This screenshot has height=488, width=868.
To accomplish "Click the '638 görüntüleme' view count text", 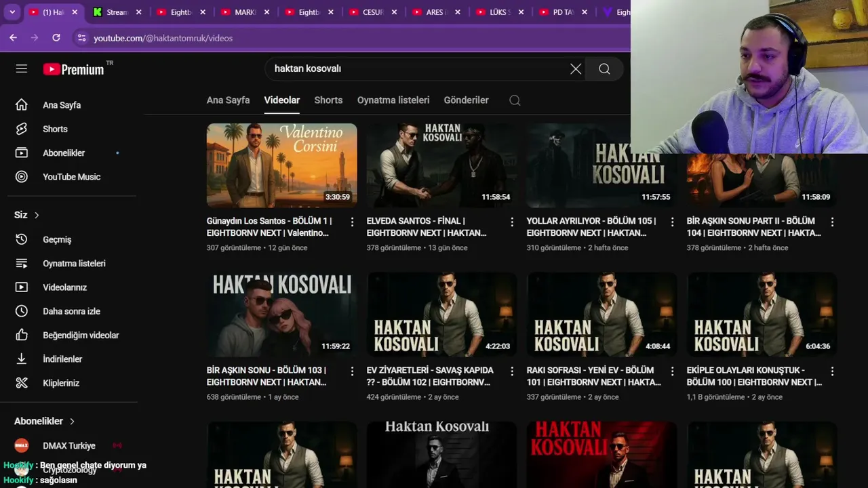I will coord(234,397).
